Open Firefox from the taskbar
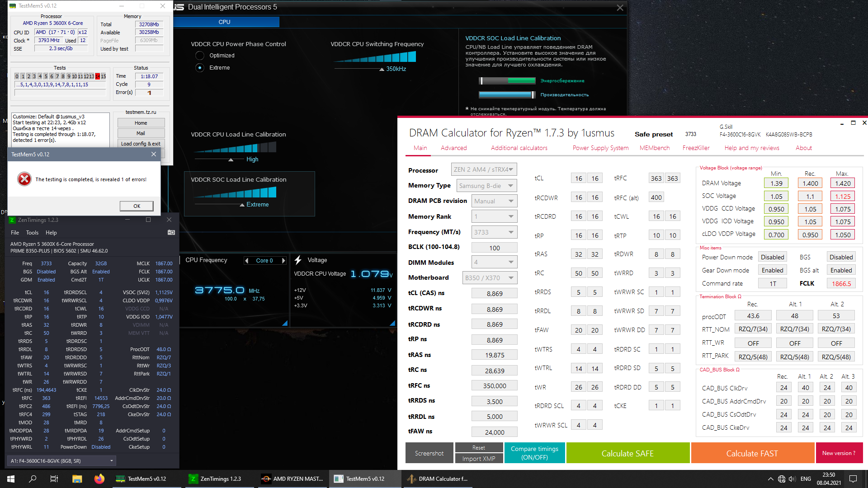This screenshot has height=488, width=868. pos(99,479)
